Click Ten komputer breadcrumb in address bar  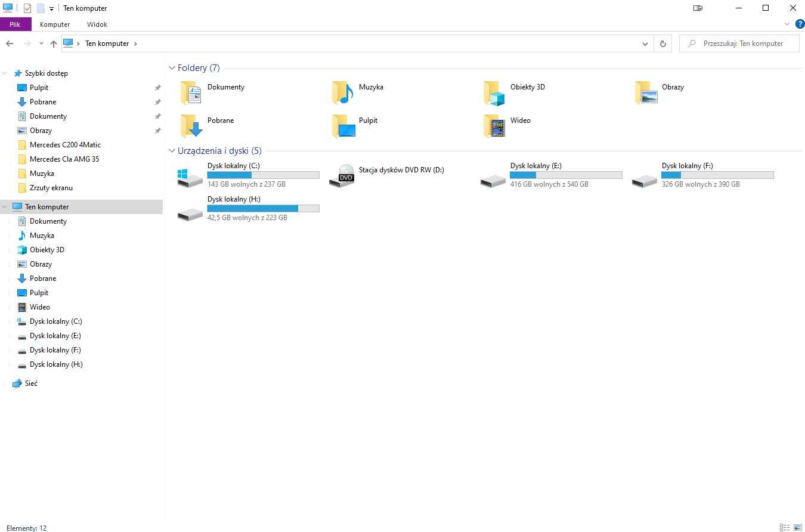pos(107,44)
